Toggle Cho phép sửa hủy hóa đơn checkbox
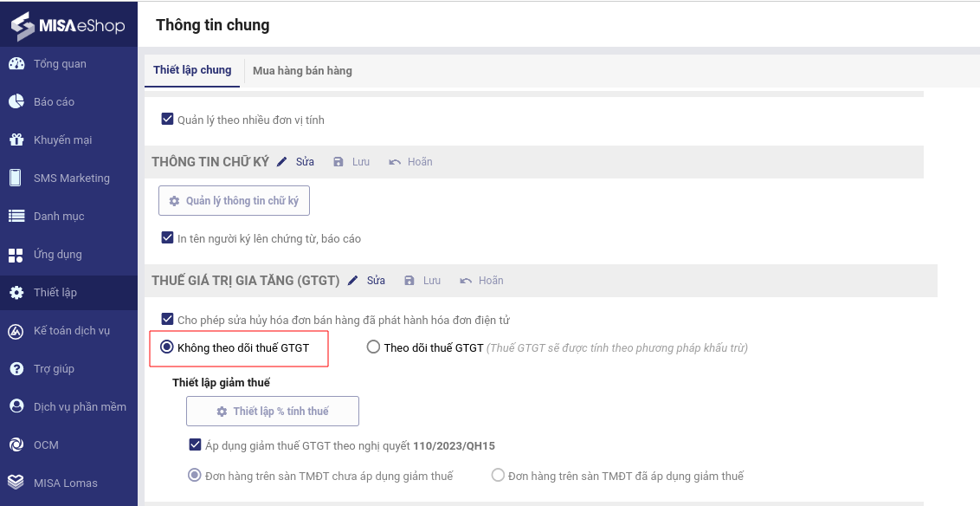The height and width of the screenshot is (506, 980). [168, 320]
